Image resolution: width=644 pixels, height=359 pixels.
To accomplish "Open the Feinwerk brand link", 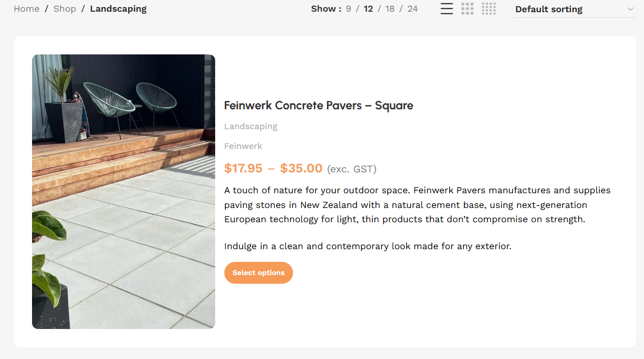I will click(243, 146).
